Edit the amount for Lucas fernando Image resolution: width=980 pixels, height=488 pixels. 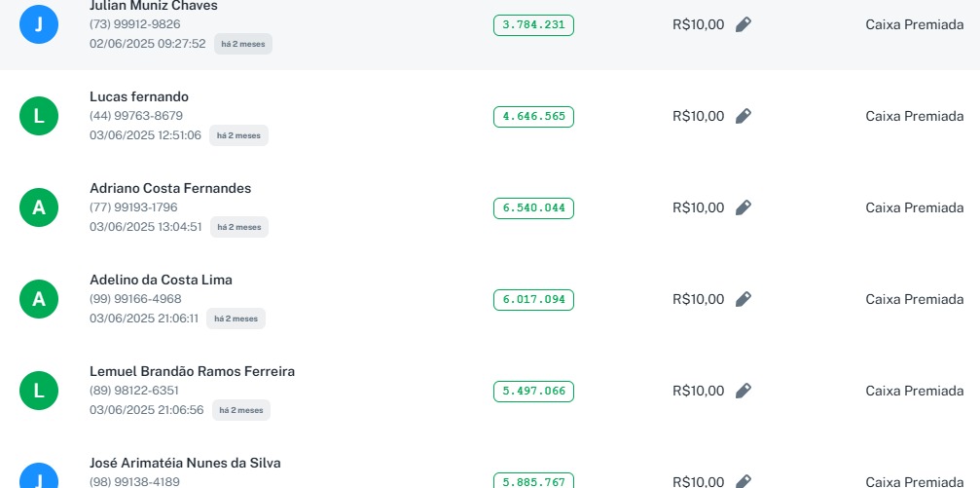pos(744,116)
